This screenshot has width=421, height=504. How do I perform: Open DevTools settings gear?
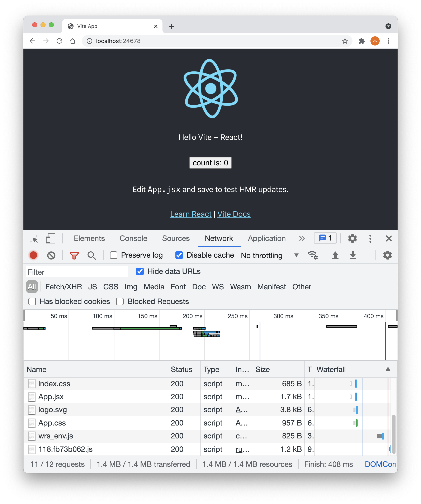click(352, 239)
